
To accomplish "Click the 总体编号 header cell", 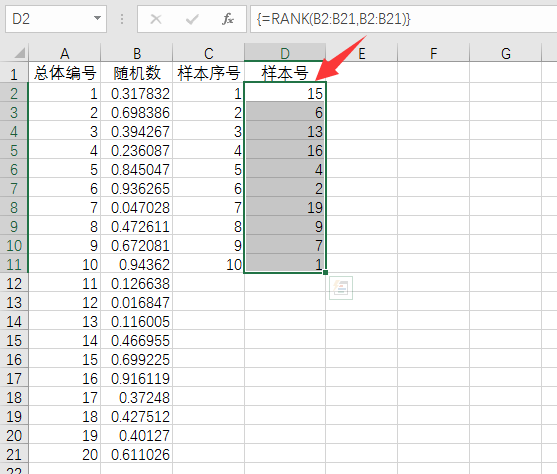I will 65,72.
